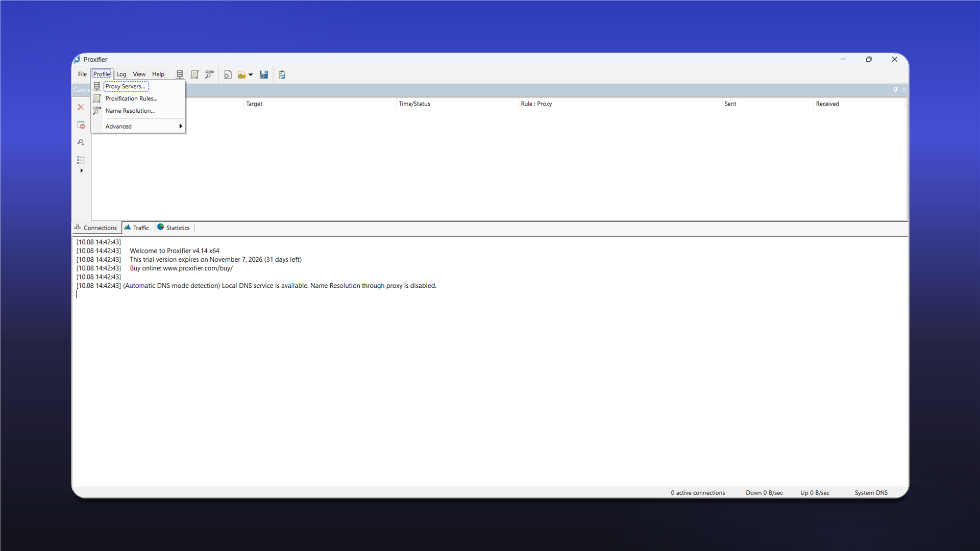
Task: Expand the side toolbar overflow arrow
Action: click(81, 170)
